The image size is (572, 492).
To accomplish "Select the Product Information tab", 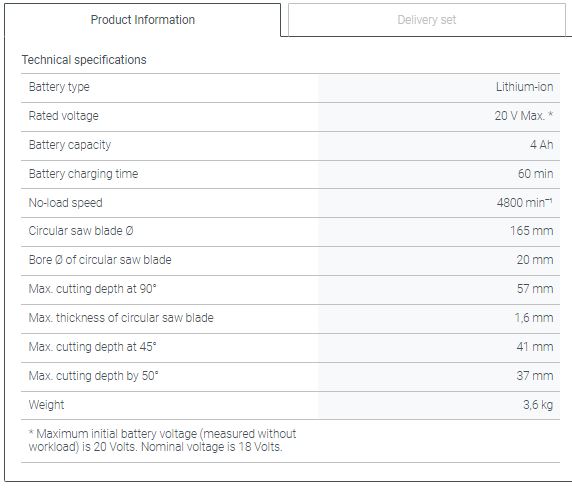I will click(143, 20).
